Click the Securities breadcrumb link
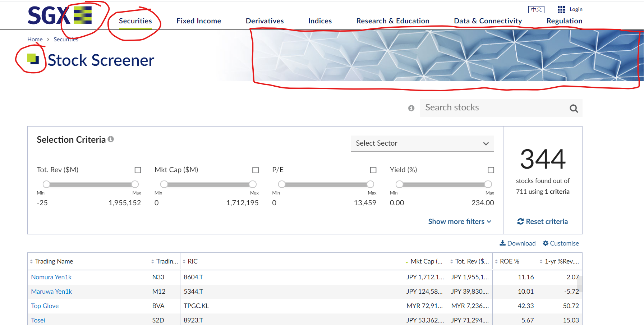 (x=66, y=40)
